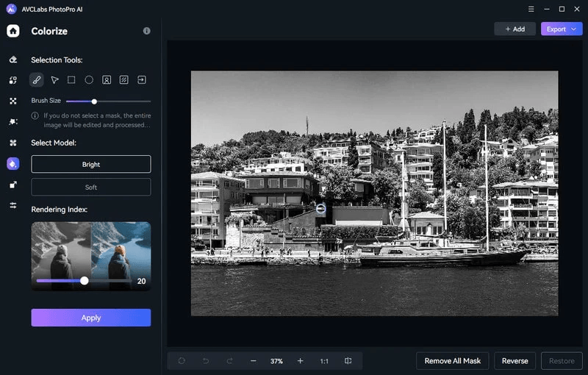The height and width of the screenshot is (375, 588).
Task: Choose the rectangle selection tool
Action: (x=71, y=80)
